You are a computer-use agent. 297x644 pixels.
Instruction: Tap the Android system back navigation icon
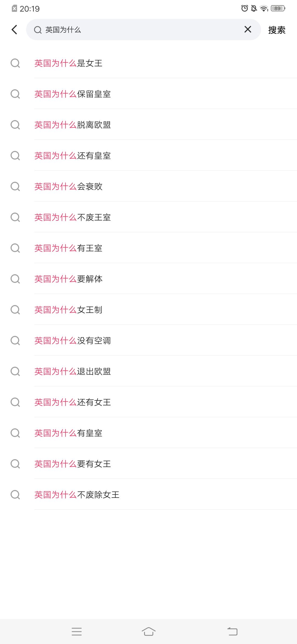click(232, 631)
